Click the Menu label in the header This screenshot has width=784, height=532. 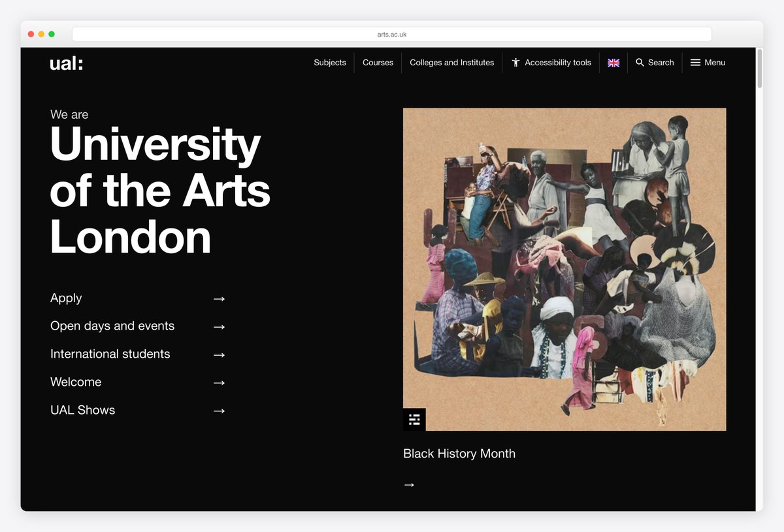pyautogui.click(x=715, y=63)
